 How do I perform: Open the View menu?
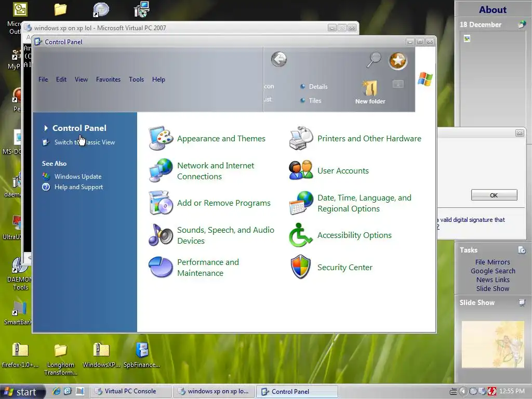click(81, 79)
